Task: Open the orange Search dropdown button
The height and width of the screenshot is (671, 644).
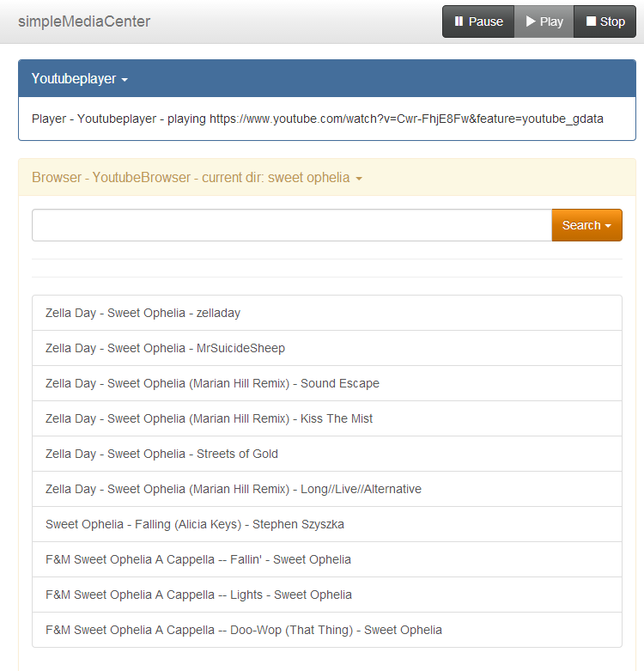Action: [x=586, y=225]
